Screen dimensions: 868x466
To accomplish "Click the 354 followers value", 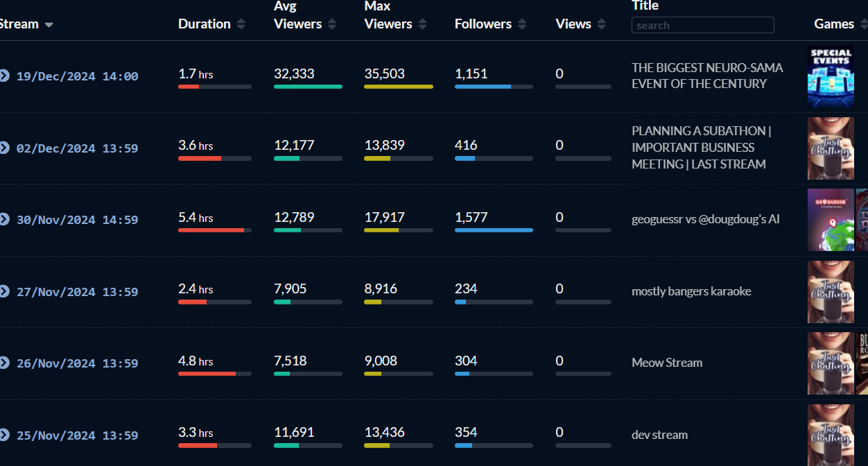I will coord(466,432).
